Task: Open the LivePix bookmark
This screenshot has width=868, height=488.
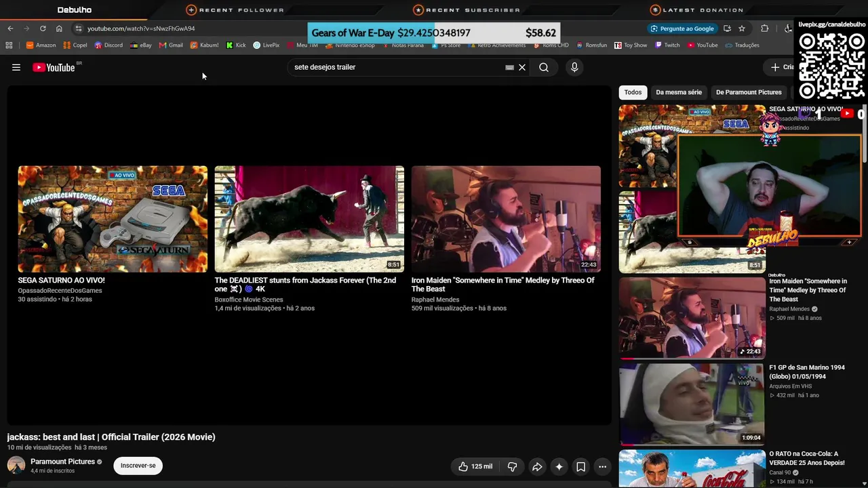Action: click(267, 45)
